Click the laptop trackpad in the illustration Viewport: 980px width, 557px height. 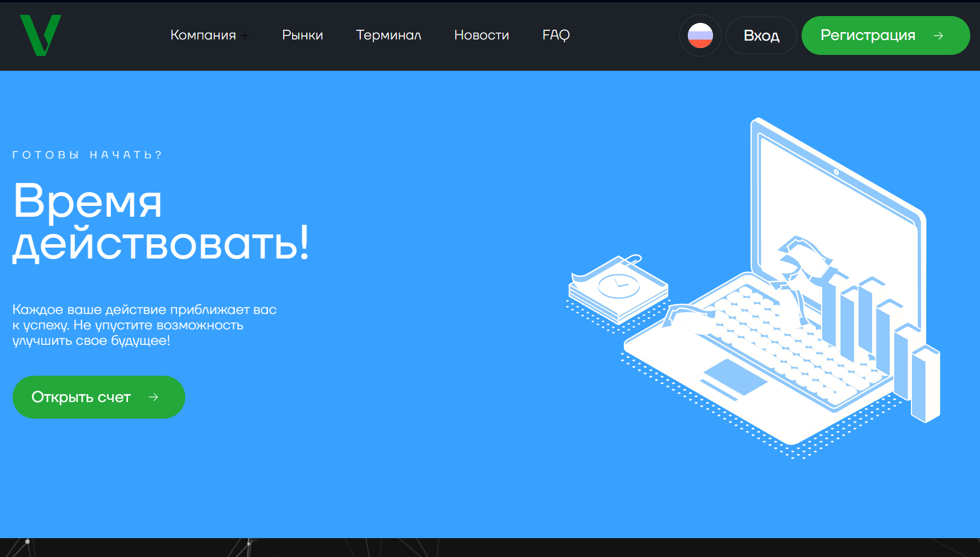[735, 377]
